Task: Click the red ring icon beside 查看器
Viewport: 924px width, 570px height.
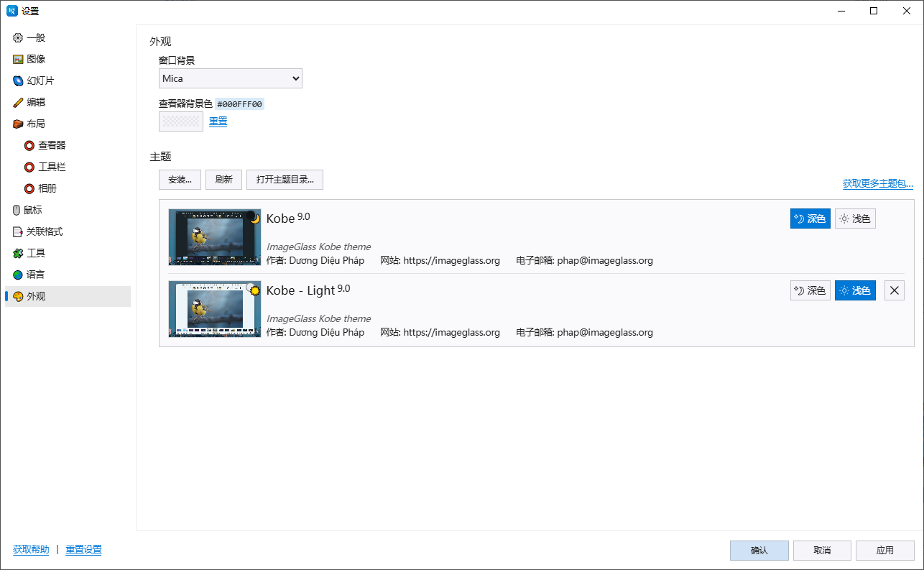Action: point(29,145)
